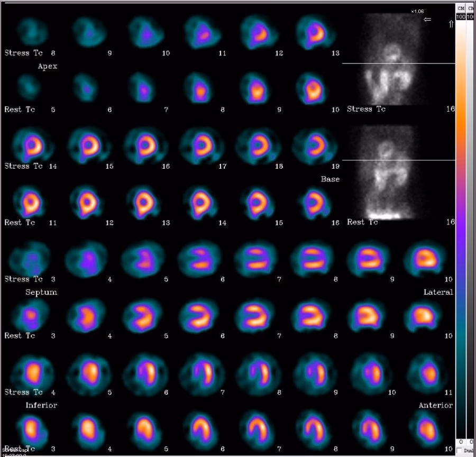Click the first color scale upper value 100

point(460,17)
